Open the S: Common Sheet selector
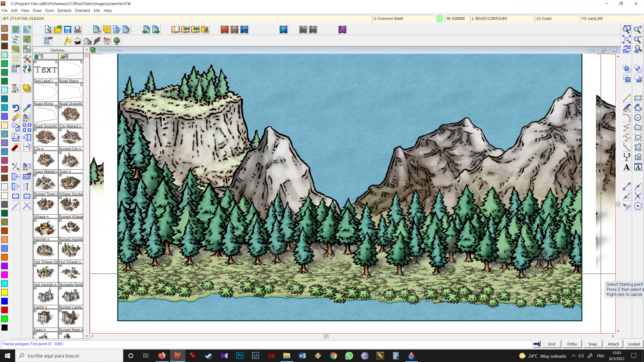The image size is (644, 362). (x=404, y=18)
